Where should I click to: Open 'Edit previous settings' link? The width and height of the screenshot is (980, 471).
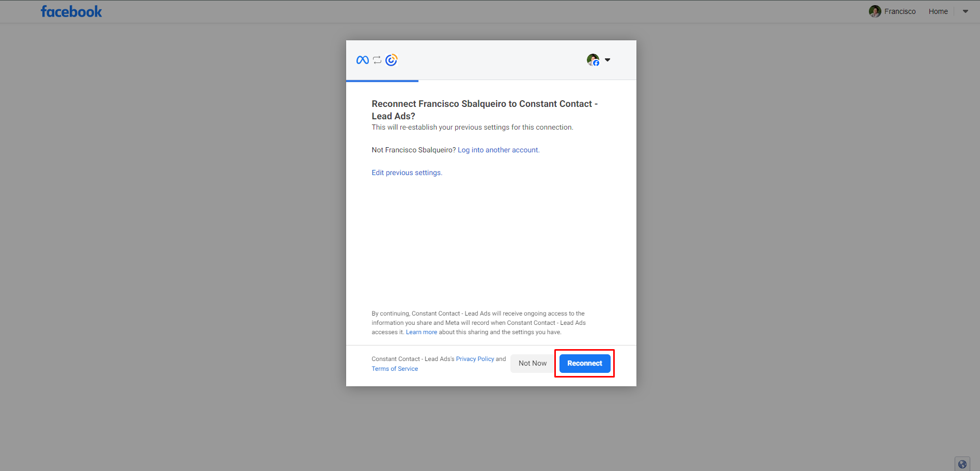pyautogui.click(x=407, y=172)
